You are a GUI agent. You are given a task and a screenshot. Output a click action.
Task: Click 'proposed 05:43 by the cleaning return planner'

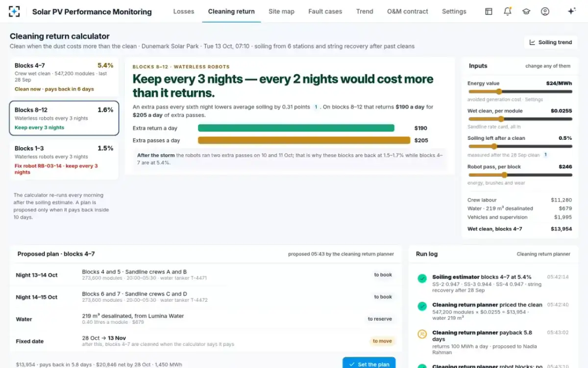tap(341, 254)
